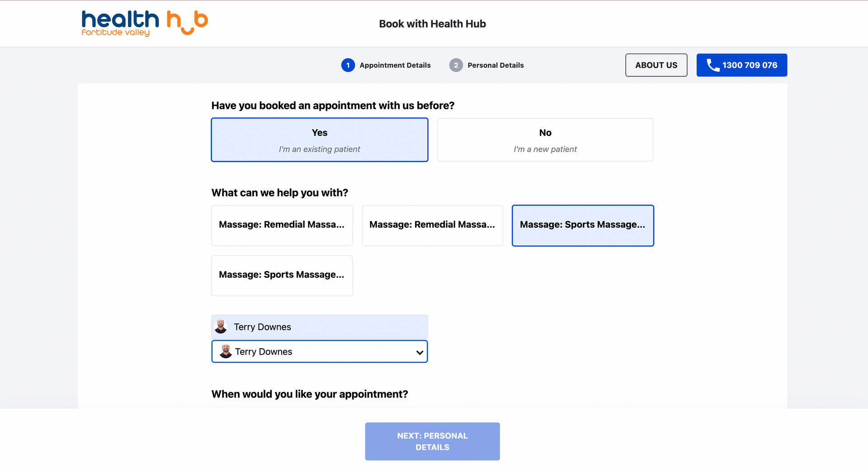Select Yes, I'm an existing patient
The image size is (868, 472).
tap(320, 140)
